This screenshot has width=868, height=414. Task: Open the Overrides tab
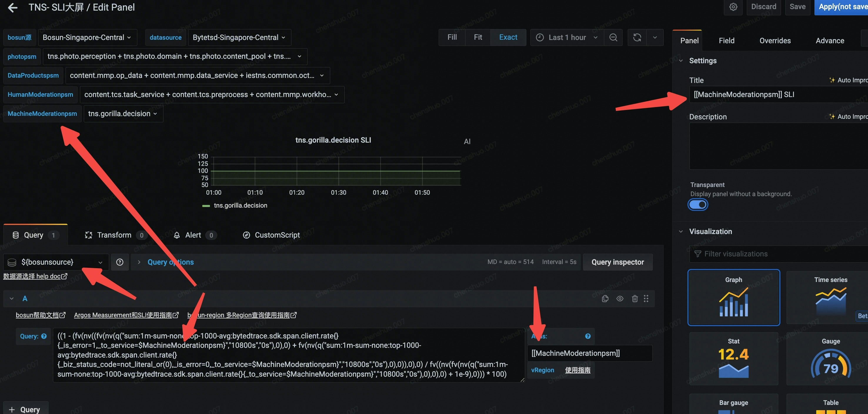[775, 41]
